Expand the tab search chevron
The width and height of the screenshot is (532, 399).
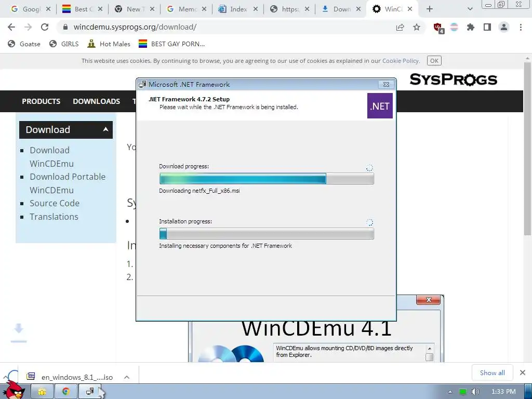click(470, 9)
